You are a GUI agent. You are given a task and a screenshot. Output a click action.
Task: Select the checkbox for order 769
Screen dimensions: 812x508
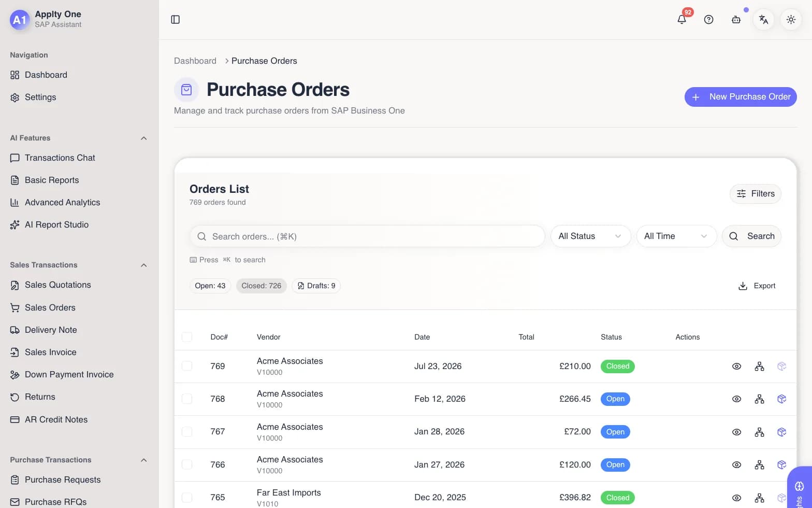(x=187, y=366)
